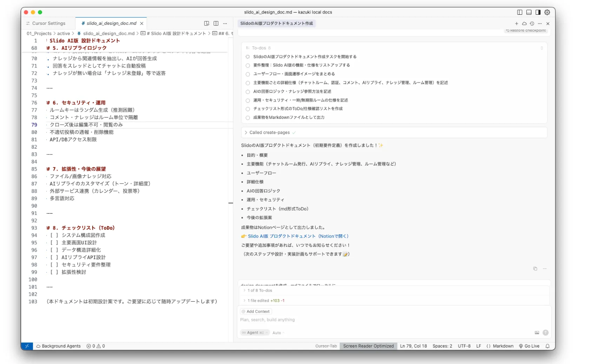Open the 'active' folder breadcrumb
The width and height of the screenshot is (590, 364).
tap(64, 33)
